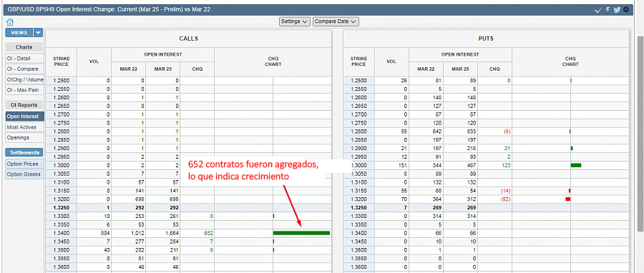Click puts VOL column header
Viewport: 644px width, 273px height.
391,61
